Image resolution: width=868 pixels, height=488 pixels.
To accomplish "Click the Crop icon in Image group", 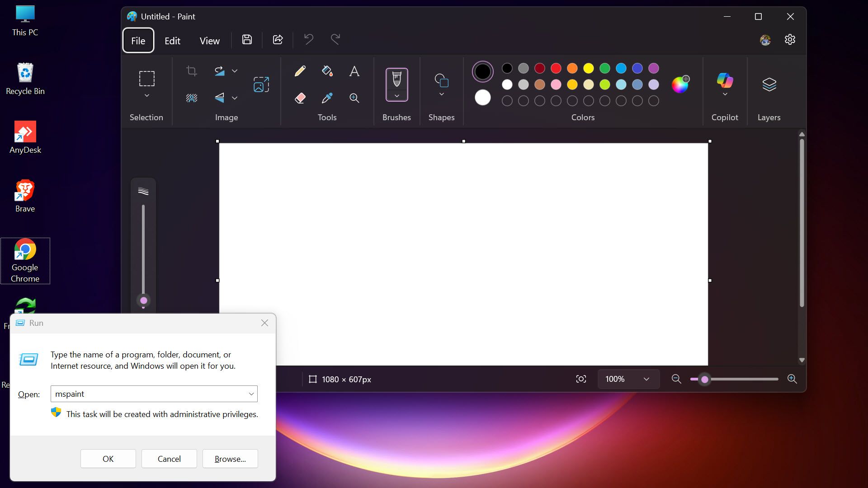I will pos(192,71).
